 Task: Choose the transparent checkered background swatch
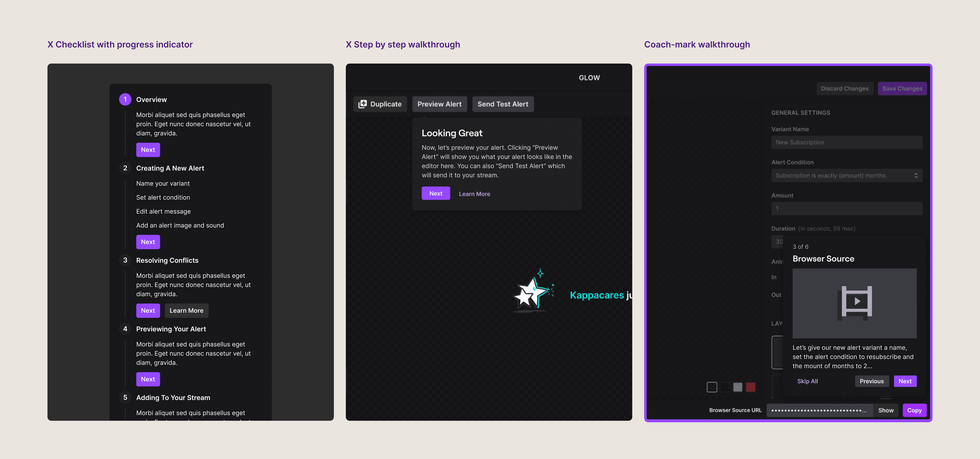(x=712, y=387)
